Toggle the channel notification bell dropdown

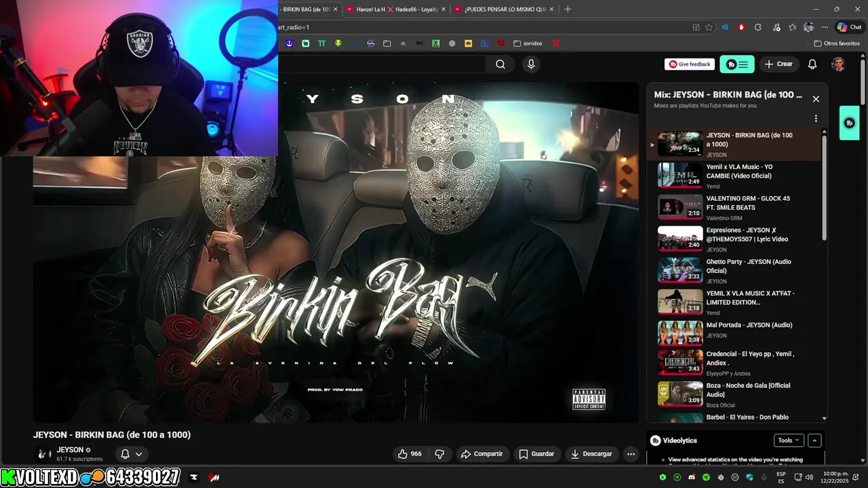click(132, 454)
